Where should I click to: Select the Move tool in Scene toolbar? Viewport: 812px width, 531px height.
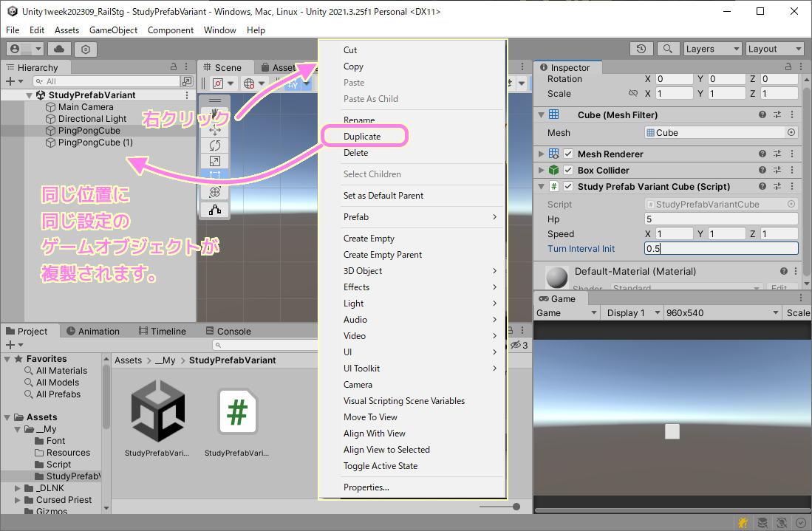[x=215, y=130]
